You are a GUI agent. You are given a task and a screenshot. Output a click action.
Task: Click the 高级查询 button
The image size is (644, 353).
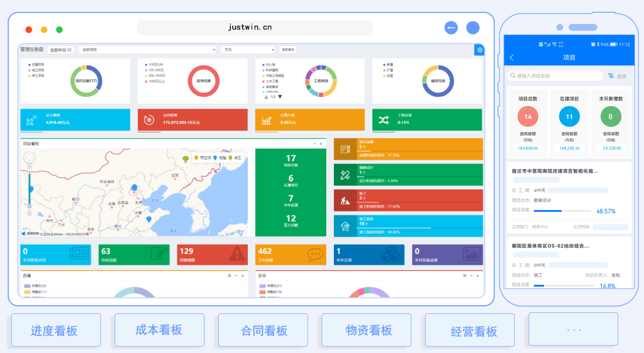tap(288, 50)
